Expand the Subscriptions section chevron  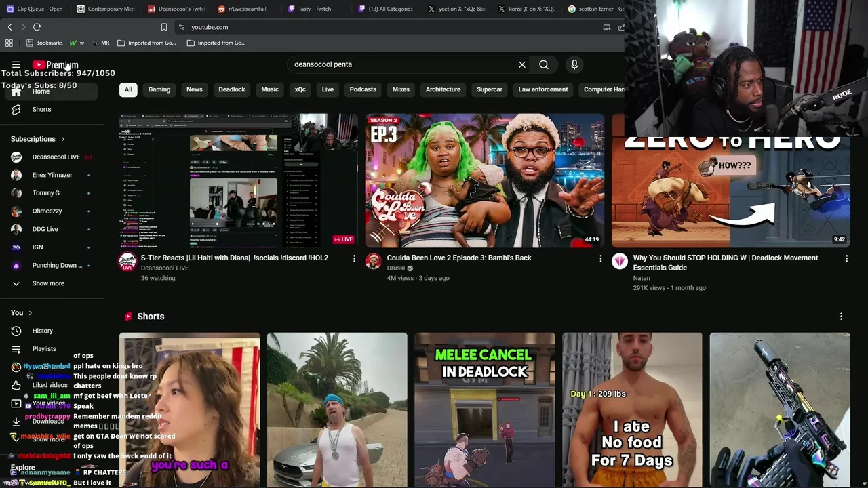point(62,139)
